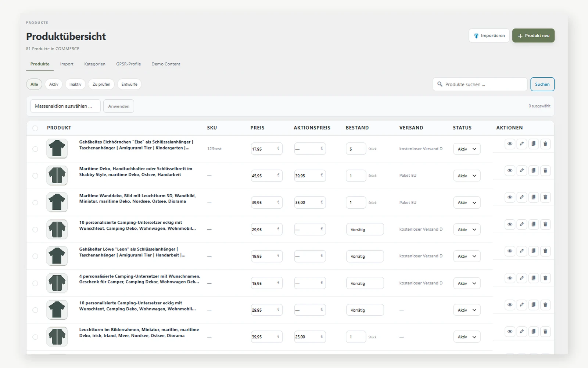Delete the Eichhörnchen "Else" product with trash icon

(545, 144)
